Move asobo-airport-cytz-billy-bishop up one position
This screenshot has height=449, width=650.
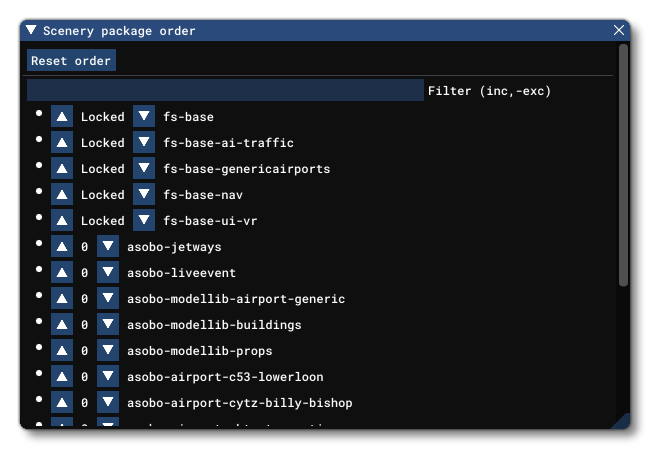tap(63, 403)
